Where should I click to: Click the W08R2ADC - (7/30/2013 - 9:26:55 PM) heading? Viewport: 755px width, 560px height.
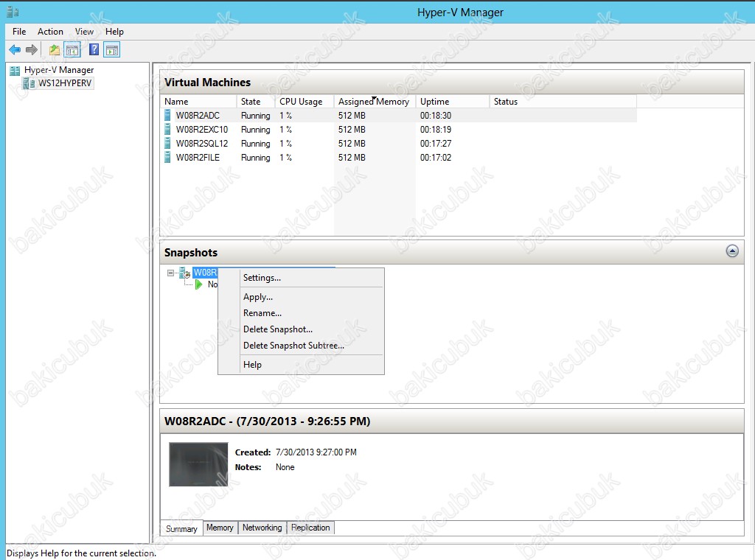267,421
